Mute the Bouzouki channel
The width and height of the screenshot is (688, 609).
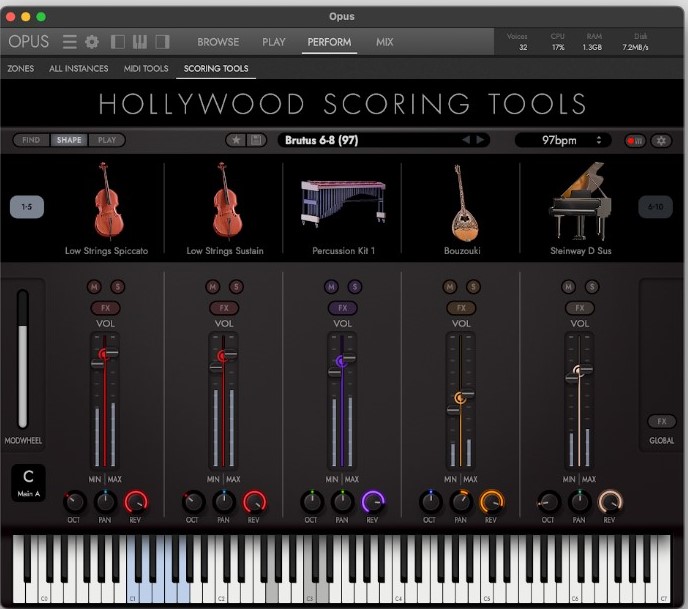[450, 287]
